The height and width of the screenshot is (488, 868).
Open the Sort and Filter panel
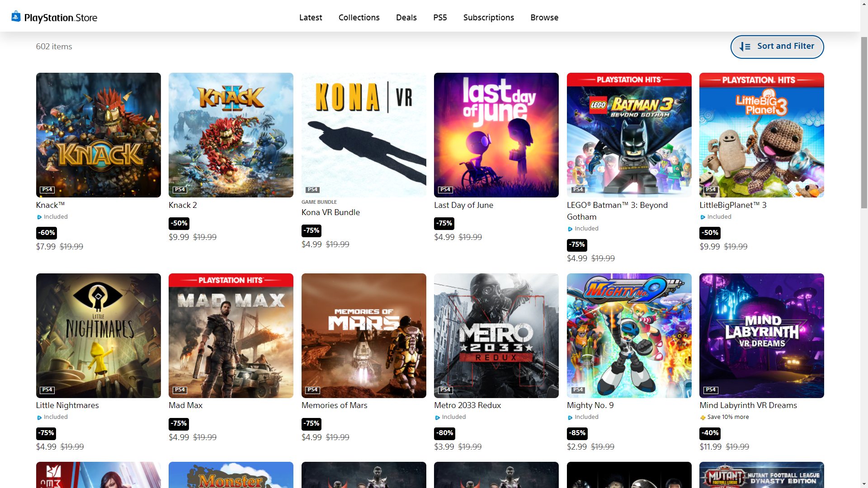(777, 47)
